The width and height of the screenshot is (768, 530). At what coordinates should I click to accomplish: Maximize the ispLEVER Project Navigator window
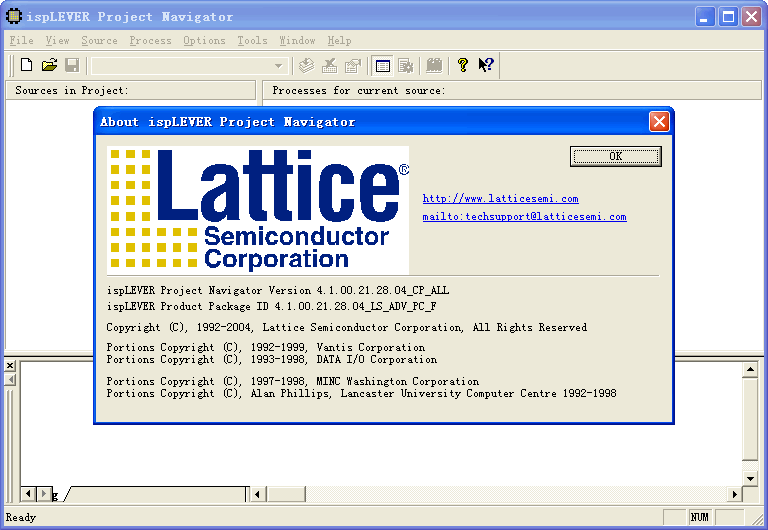[728, 17]
